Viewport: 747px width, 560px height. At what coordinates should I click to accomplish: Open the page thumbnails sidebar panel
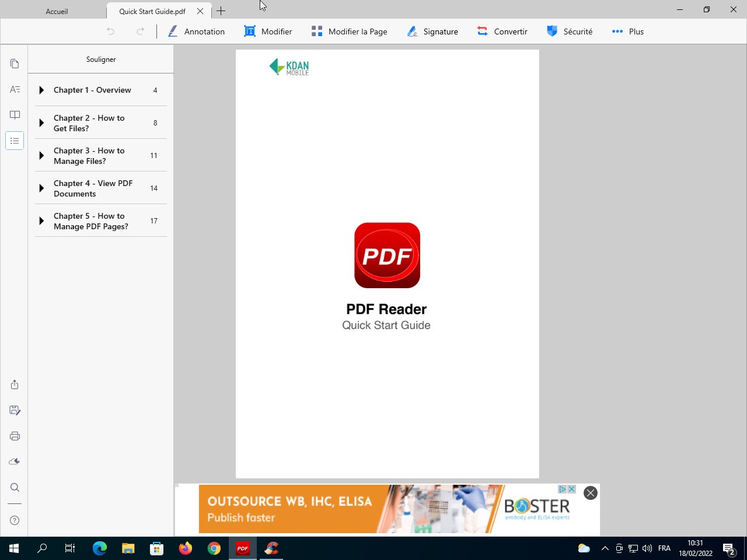pyautogui.click(x=15, y=64)
